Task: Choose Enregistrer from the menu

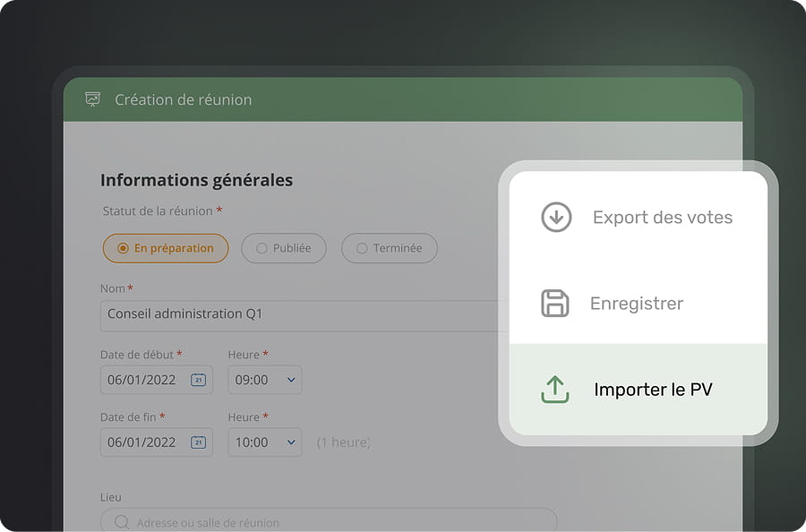Action: [x=637, y=304]
